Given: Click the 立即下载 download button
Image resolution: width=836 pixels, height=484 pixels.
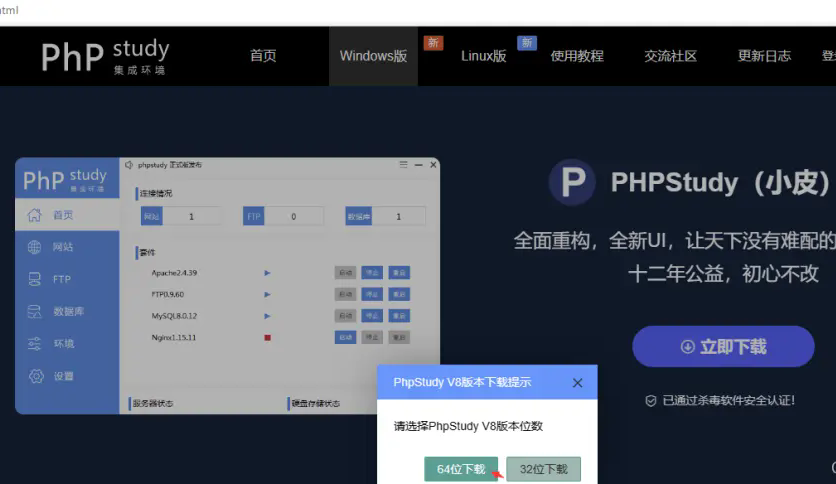Looking at the screenshot, I should (x=724, y=346).
